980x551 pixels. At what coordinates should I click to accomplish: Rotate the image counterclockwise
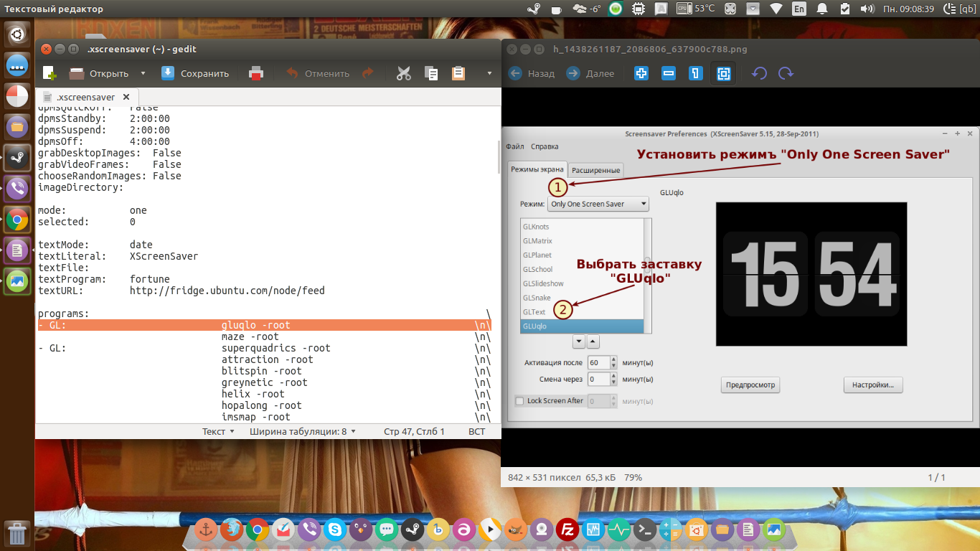coord(759,73)
